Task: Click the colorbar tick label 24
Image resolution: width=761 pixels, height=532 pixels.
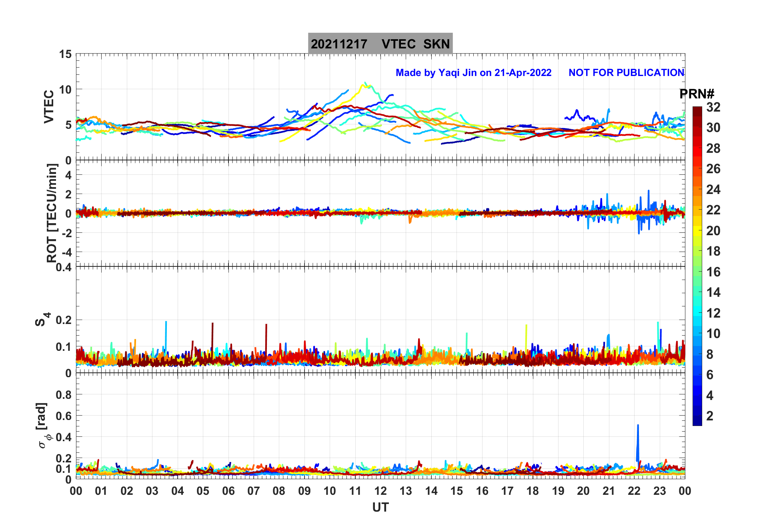Action: point(713,190)
